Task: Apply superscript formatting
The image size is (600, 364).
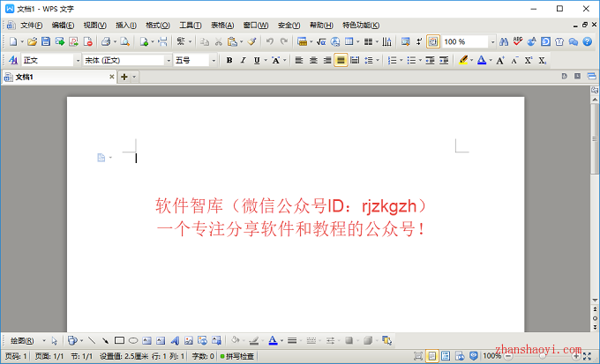Action: [x=529, y=61]
